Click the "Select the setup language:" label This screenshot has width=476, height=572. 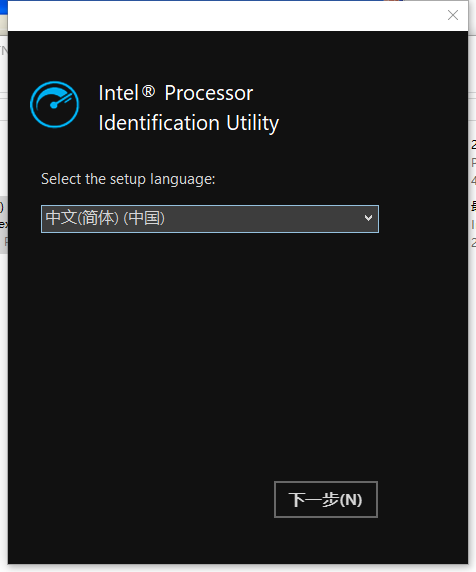pos(128,179)
